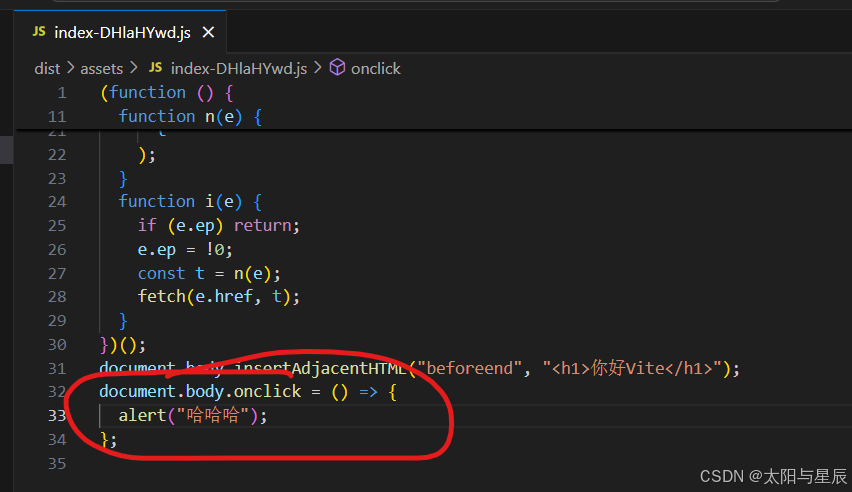
Task: Select the index-DHlaHYwd.js editor tab
Action: (121, 33)
